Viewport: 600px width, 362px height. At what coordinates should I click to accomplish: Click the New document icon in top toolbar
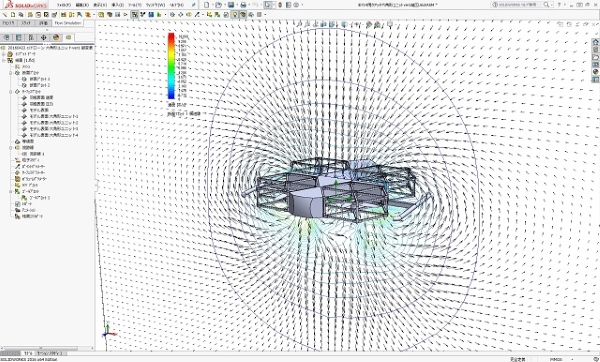coord(207,5)
